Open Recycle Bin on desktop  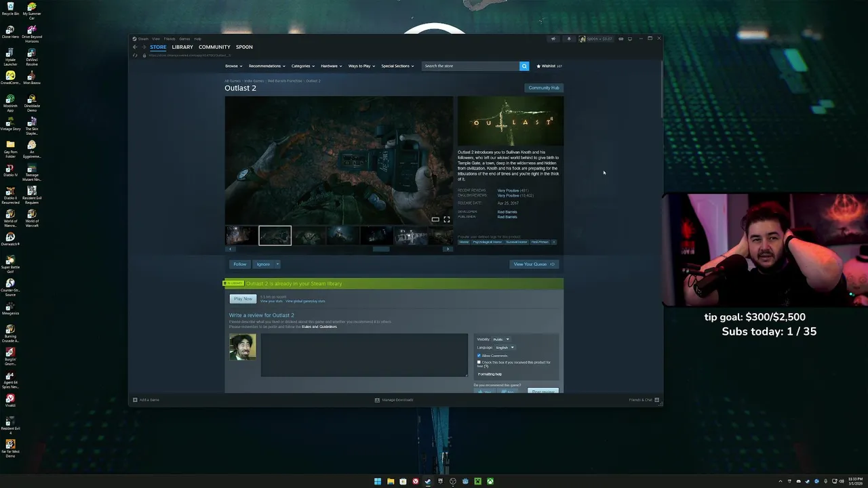click(x=10, y=9)
